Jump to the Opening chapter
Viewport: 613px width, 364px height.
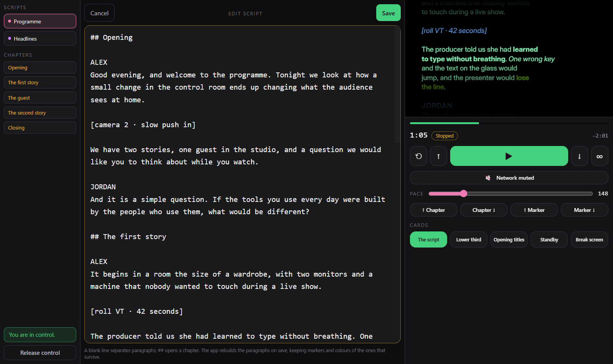40,67
